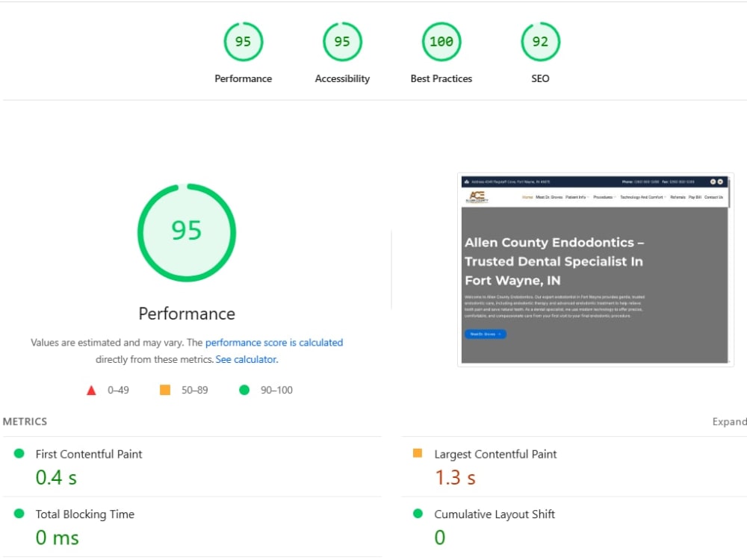Open the 'See calculator' link
Image resolution: width=747 pixels, height=560 pixels.
246,360
